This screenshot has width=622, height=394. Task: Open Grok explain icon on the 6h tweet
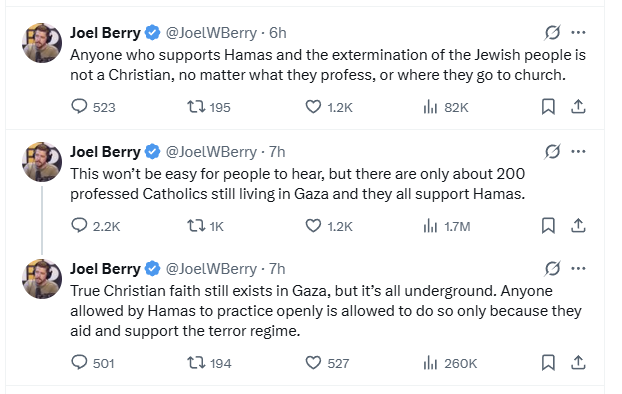click(552, 33)
